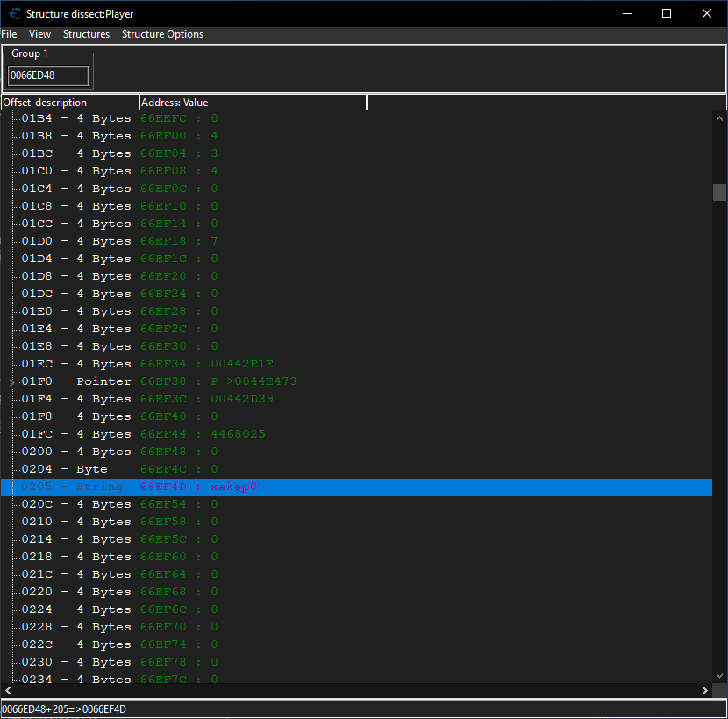Image resolution: width=728 pixels, height=719 pixels.
Task: Open the Structure Options menu
Action: (162, 34)
